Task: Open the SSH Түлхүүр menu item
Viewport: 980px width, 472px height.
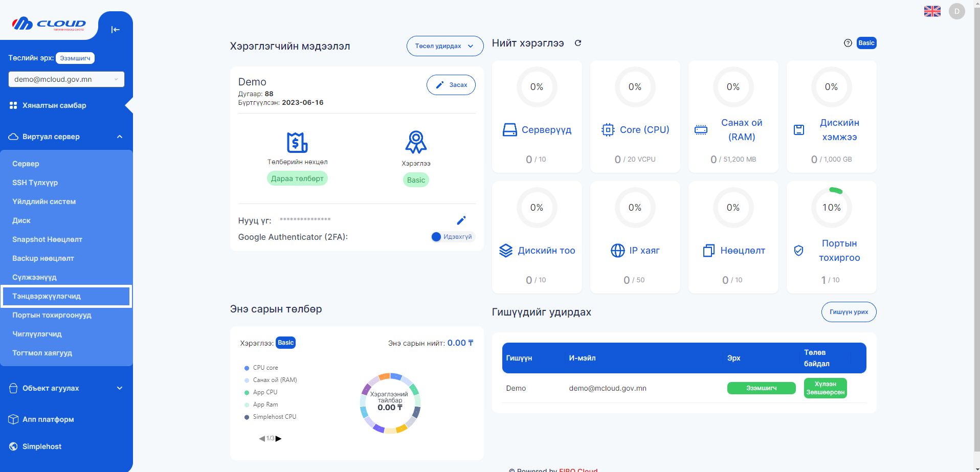Action: click(35, 183)
